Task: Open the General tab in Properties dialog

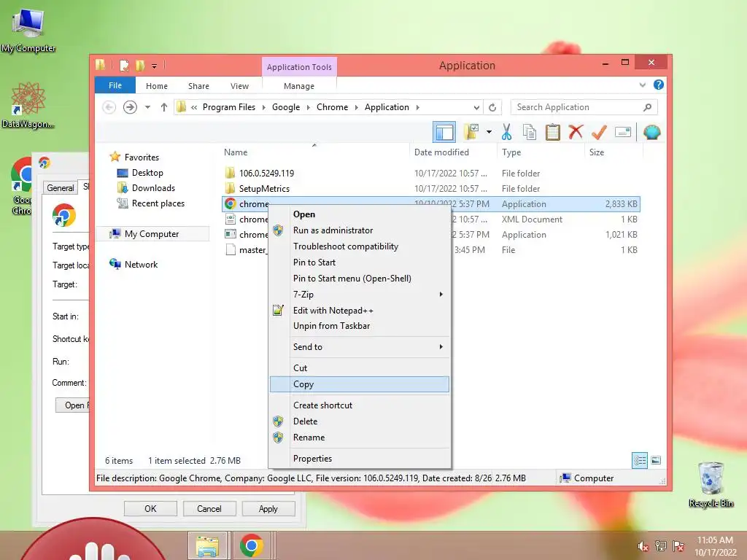Action: 61,187
